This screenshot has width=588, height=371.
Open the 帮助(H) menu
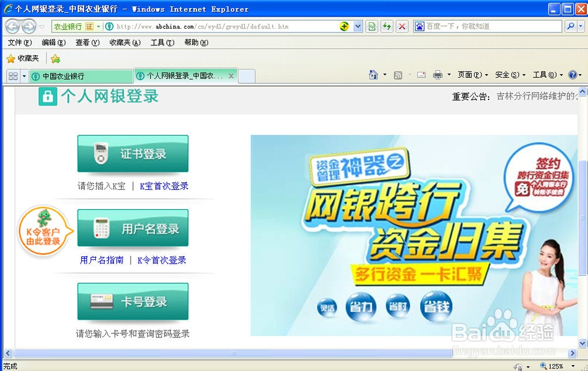click(196, 42)
